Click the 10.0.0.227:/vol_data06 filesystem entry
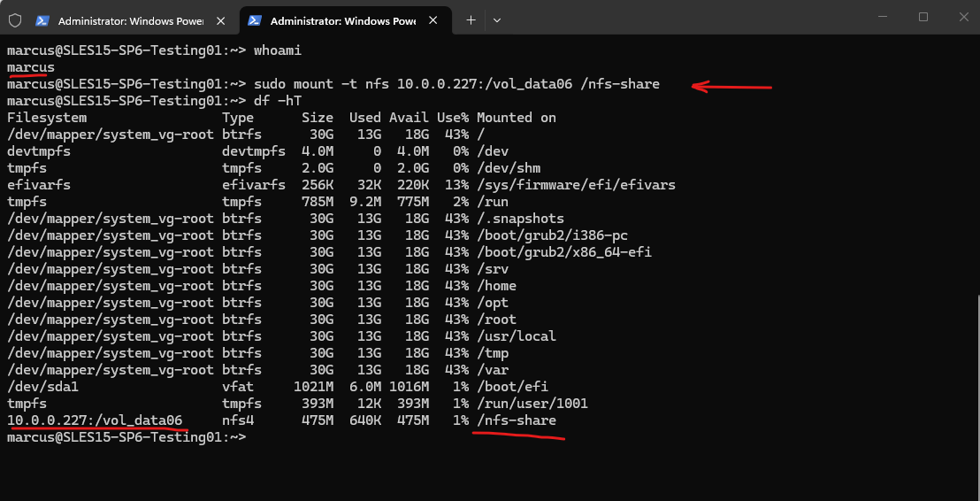This screenshot has width=980, height=501. click(95, 420)
